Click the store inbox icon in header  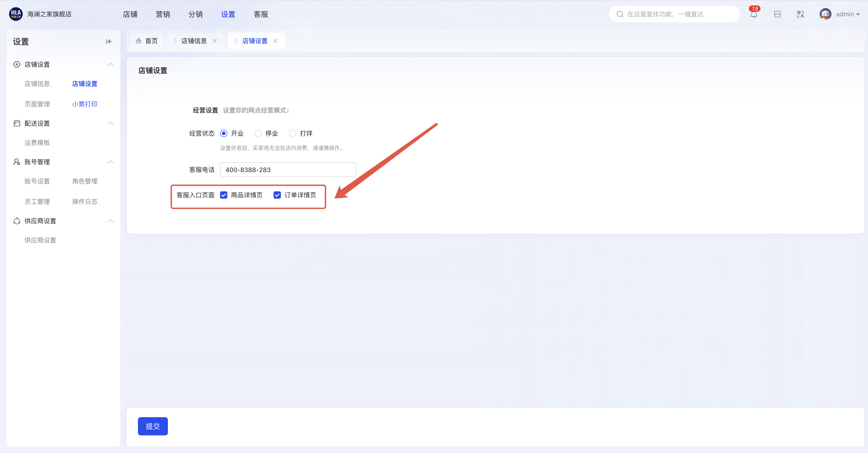[x=777, y=14]
